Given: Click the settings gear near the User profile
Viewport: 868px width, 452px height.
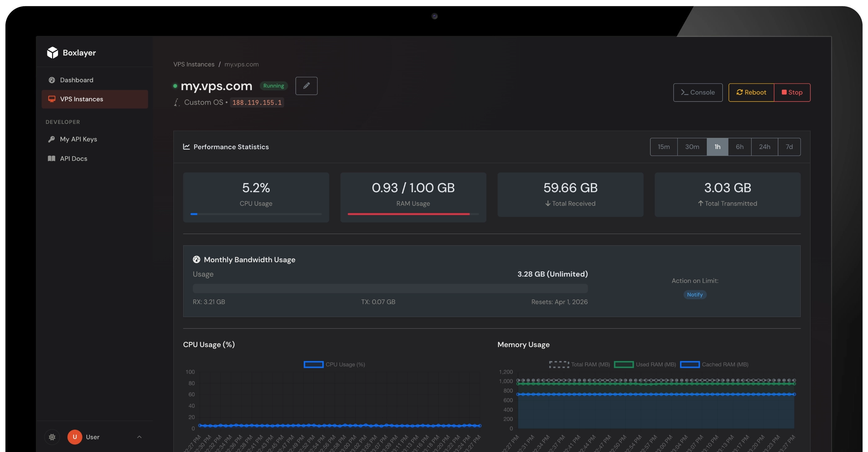Looking at the screenshot, I should coord(52,437).
